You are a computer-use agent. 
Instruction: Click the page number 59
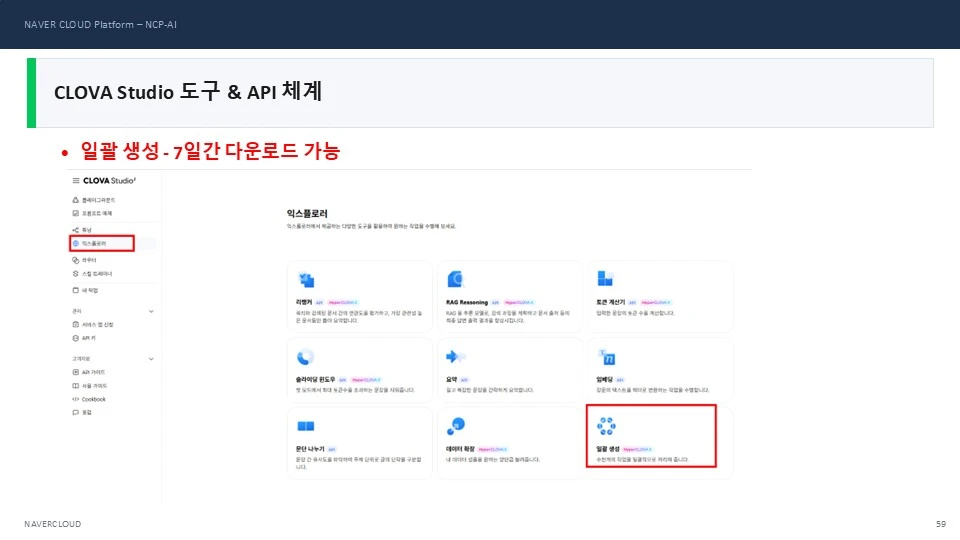pos(940,524)
